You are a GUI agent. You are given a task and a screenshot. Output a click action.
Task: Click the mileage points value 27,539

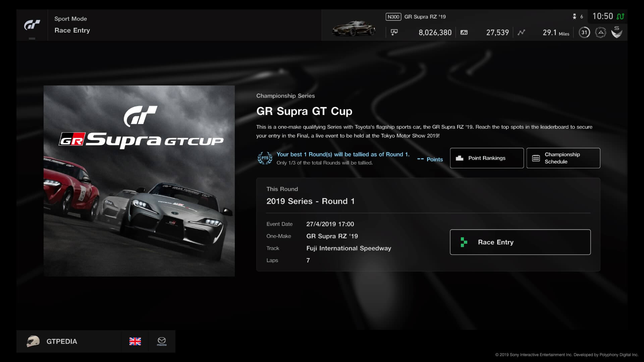(497, 33)
